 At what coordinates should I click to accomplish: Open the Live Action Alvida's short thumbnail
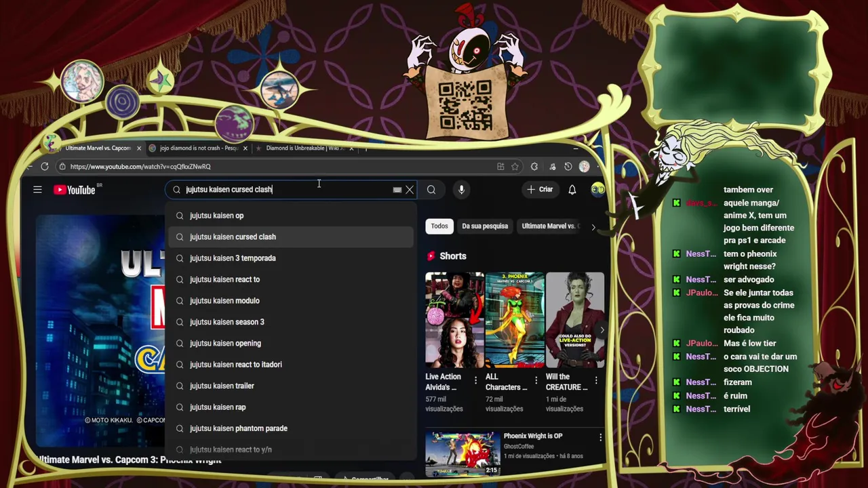pyautogui.click(x=454, y=320)
